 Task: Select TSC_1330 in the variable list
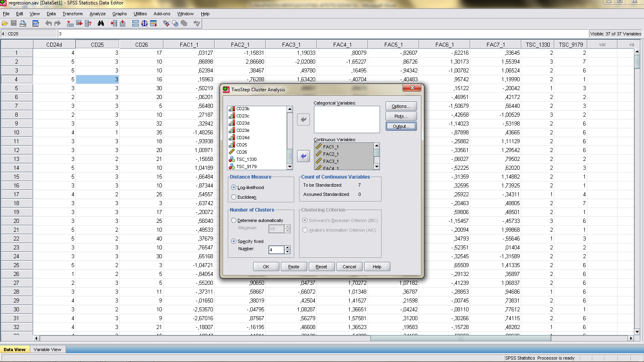coord(246,159)
